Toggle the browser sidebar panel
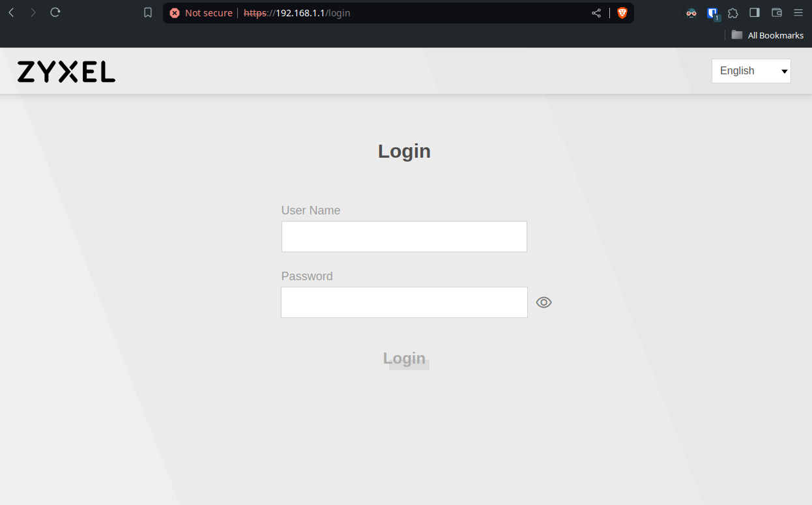Screen dimensions: 812x505 coord(755,13)
